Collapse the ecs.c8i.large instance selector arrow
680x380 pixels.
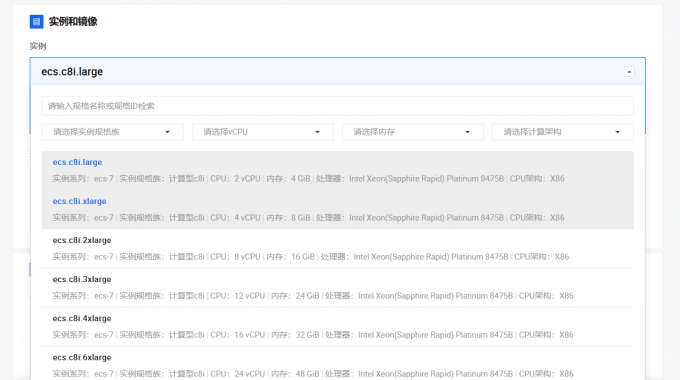629,72
